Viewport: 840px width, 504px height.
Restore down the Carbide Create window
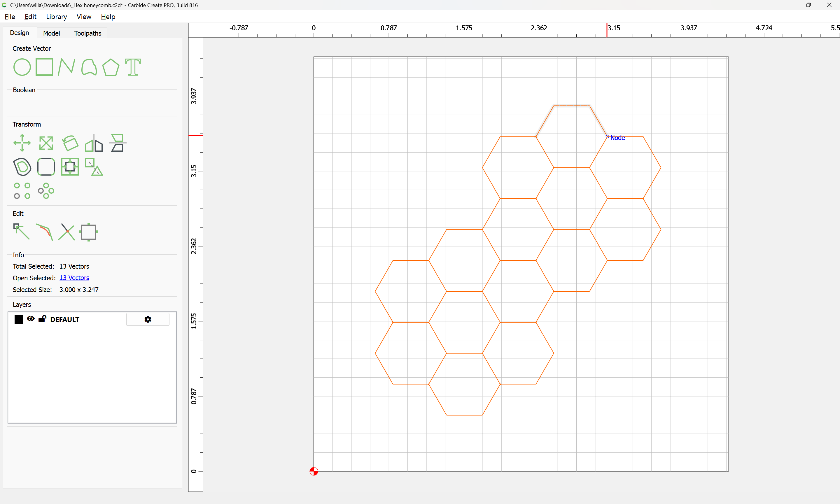808,5
